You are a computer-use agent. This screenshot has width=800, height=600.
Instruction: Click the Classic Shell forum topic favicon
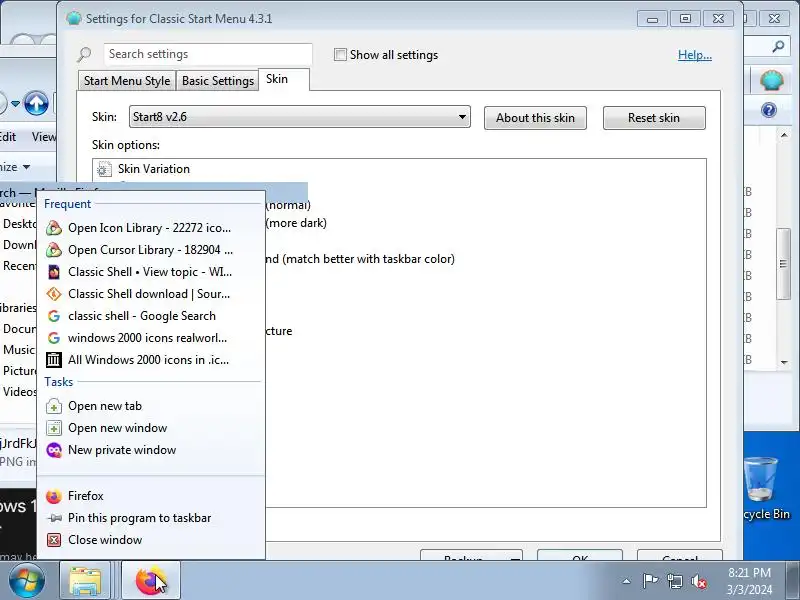click(54, 272)
